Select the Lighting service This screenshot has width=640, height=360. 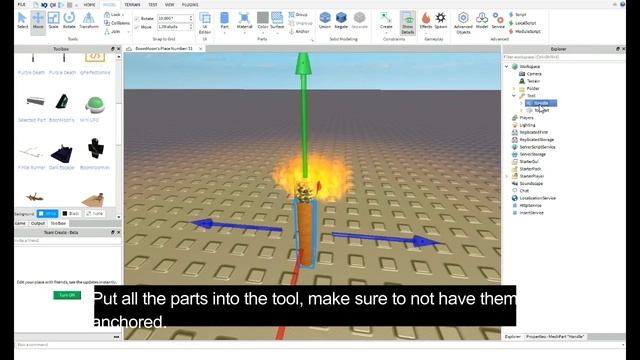(524, 125)
